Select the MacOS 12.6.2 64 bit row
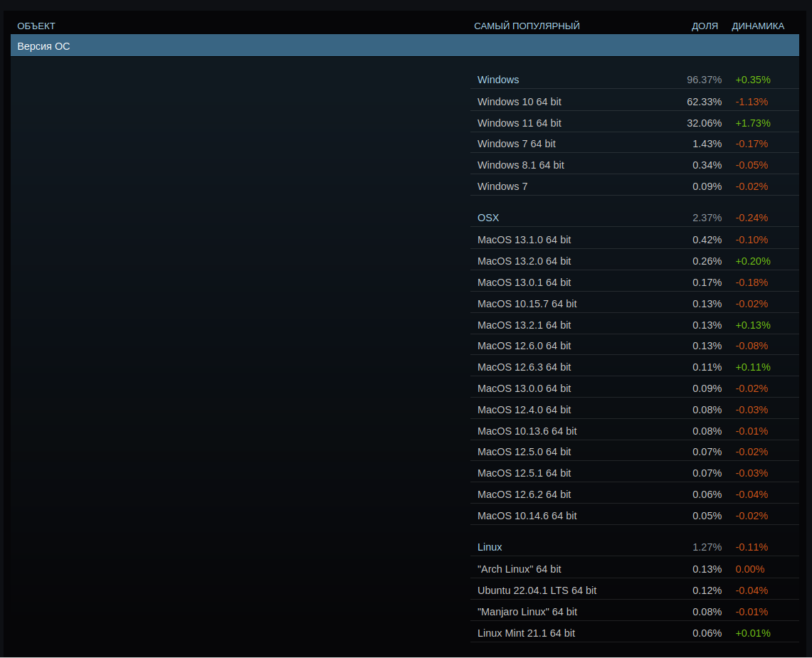The height and width of the screenshot is (658, 812). tap(634, 494)
